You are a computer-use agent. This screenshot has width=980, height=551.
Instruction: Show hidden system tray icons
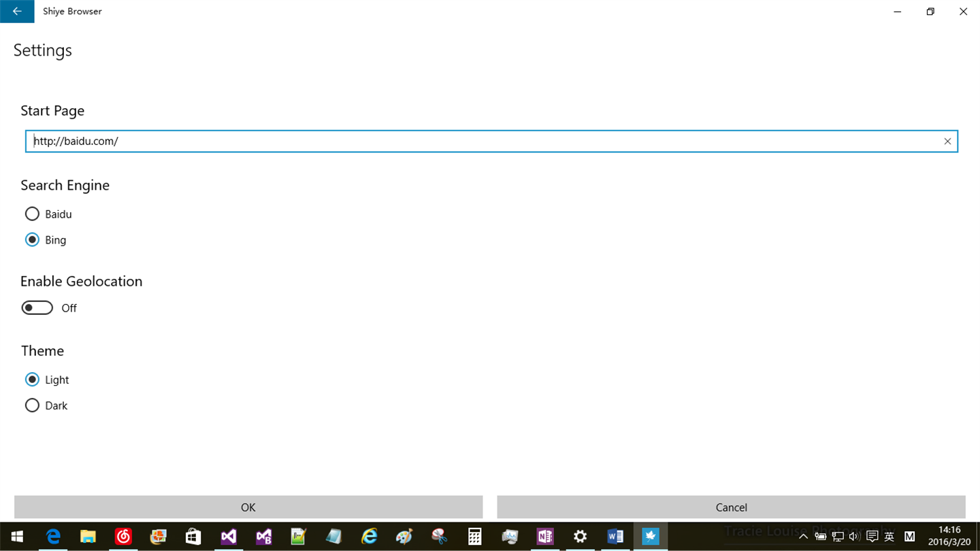click(804, 537)
